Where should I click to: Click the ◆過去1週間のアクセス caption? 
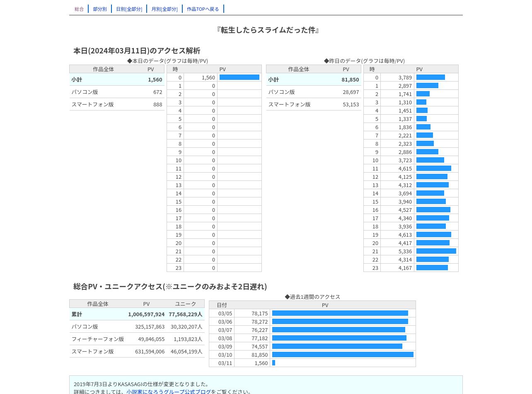[312, 297]
